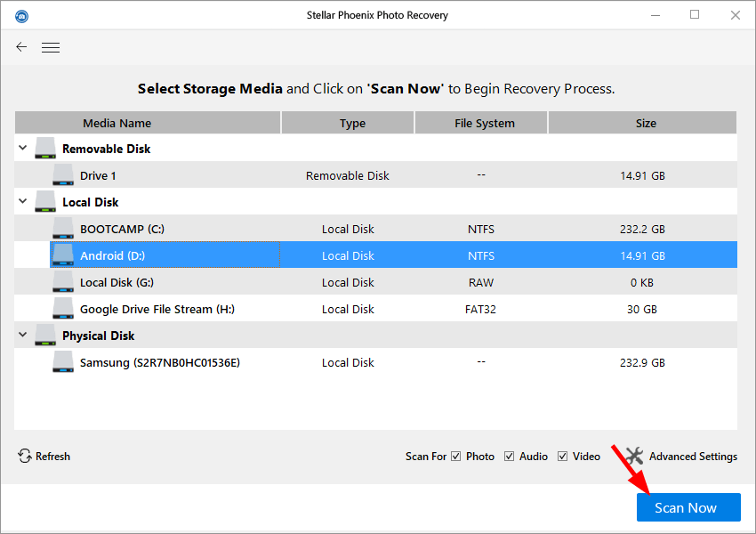The image size is (756, 534).
Task: Click the Photo checkbox label text
Action: coord(480,457)
